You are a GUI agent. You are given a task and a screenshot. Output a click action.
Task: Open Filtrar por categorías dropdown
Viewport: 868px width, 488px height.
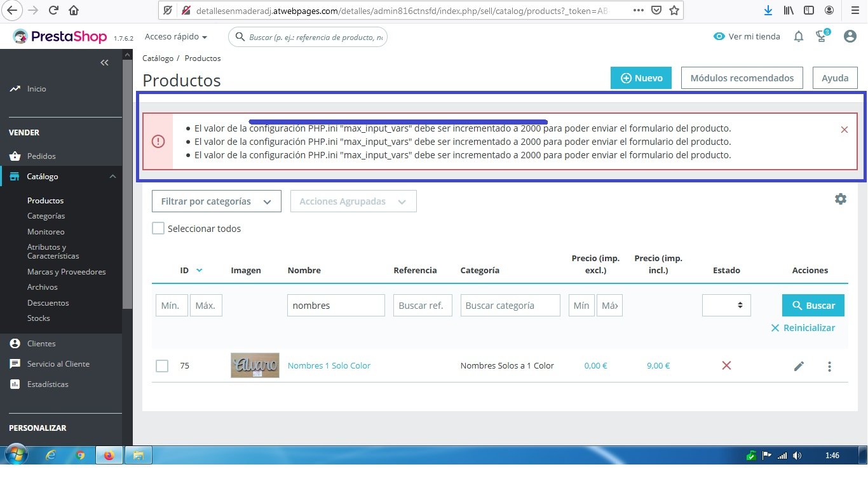pyautogui.click(x=217, y=201)
